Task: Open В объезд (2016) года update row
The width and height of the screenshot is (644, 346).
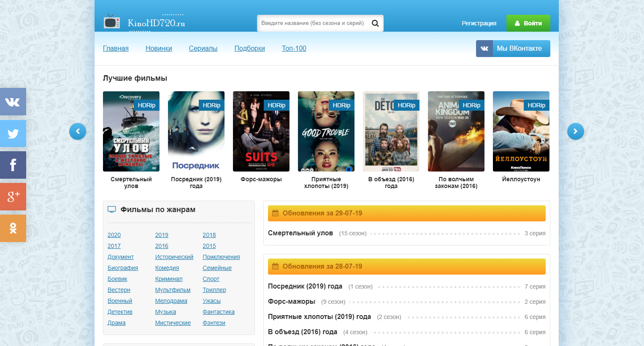Action: tap(407, 332)
